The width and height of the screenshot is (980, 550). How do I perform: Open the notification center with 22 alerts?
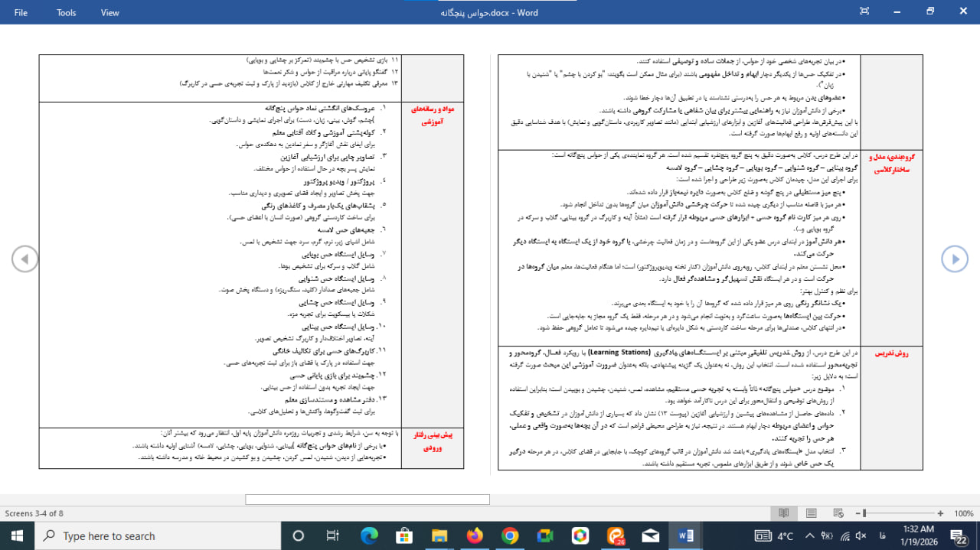click(958, 535)
